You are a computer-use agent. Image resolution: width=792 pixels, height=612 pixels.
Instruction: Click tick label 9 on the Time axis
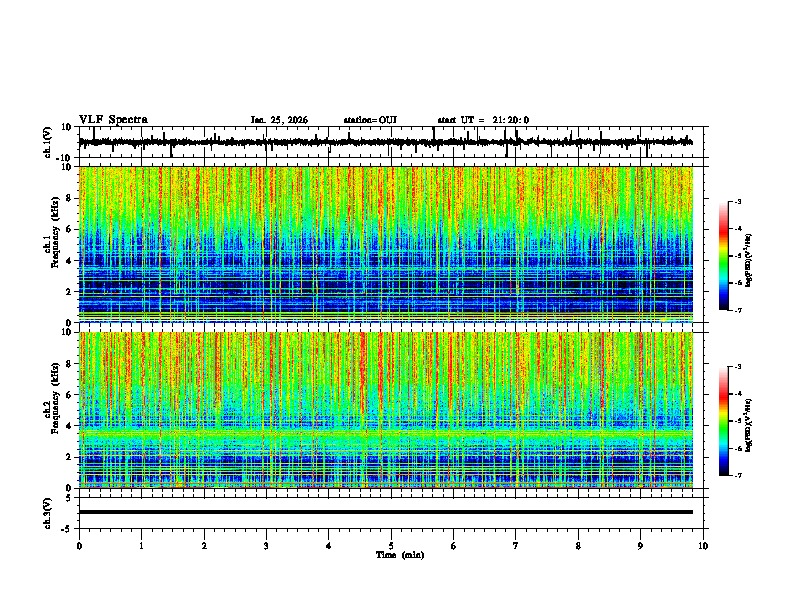point(640,546)
